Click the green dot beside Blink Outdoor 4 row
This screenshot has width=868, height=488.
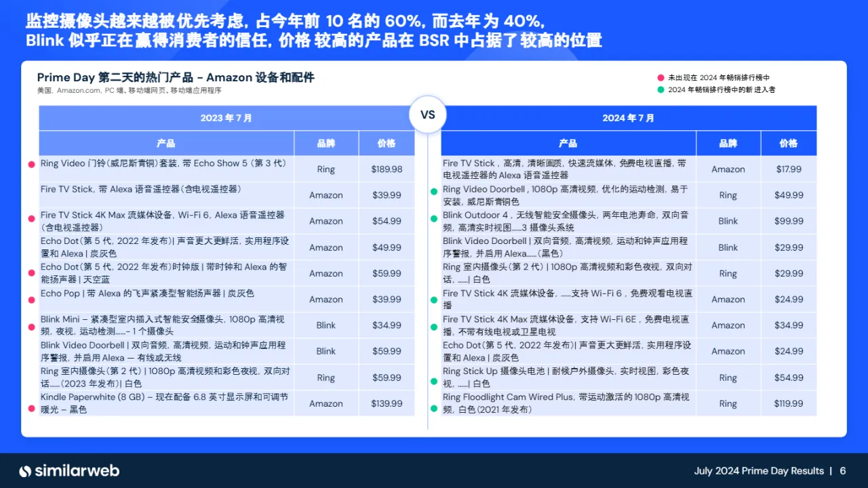434,218
